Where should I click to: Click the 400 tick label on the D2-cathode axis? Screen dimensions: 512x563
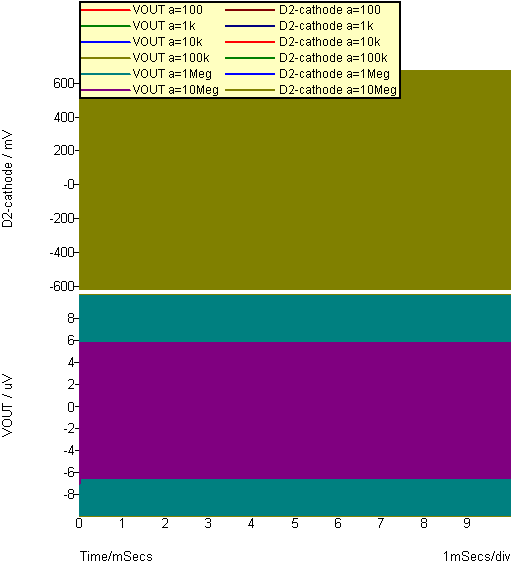[x=64, y=117]
